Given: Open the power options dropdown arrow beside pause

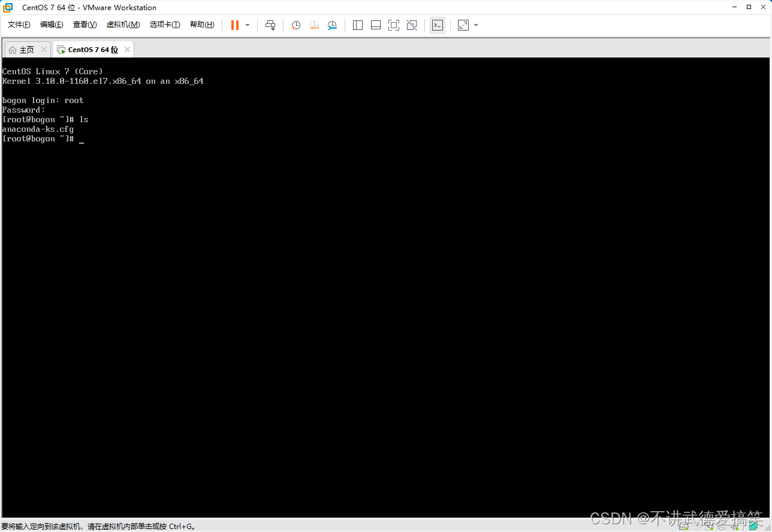Looking at the screenshot, I should tap(248, 25).
